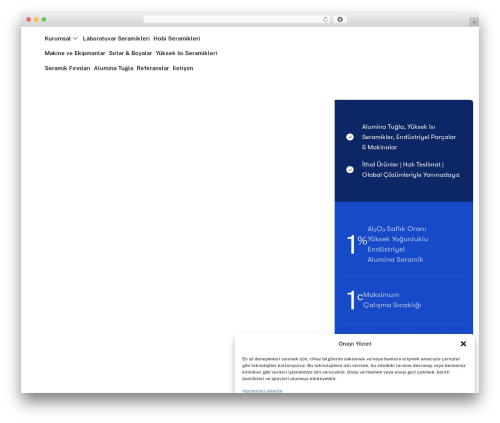Click check icon beside İthal Ürünler text
Image resolution: width=500 pixels, height=423 pixels.
click(350, 170)
